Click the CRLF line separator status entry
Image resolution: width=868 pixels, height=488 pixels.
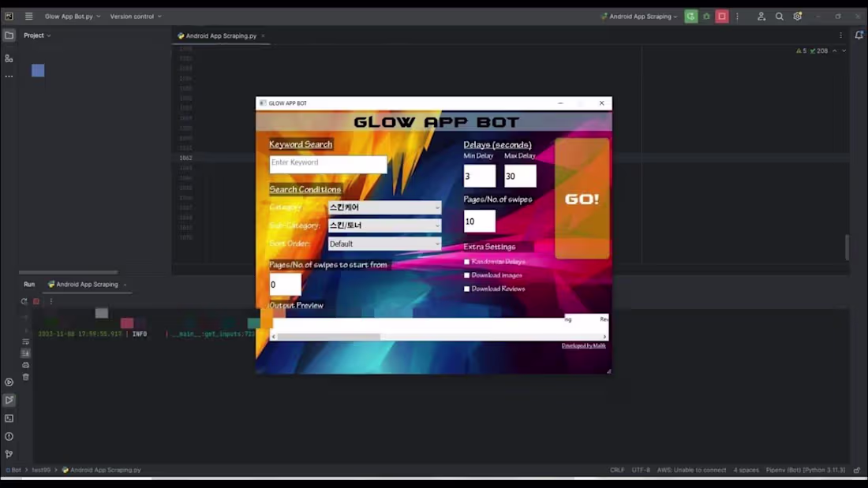tap(617, 471)
